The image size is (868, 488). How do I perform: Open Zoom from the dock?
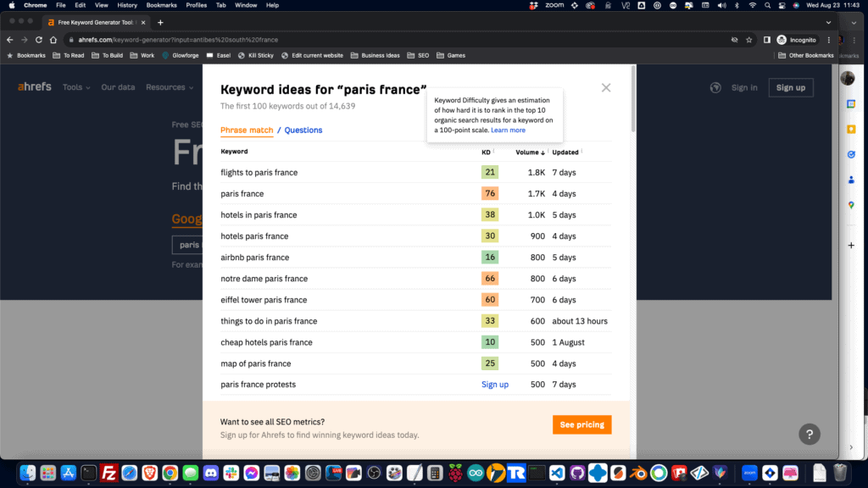[x=749, y=473]
